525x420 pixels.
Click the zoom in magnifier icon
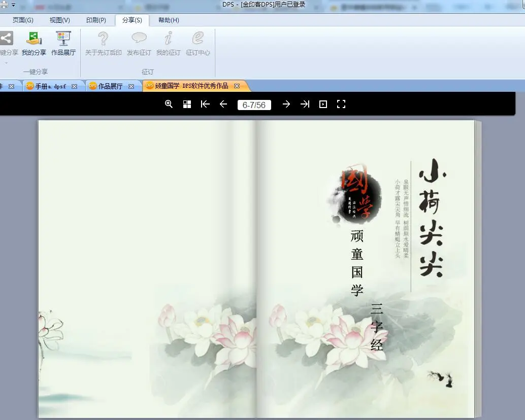pyautogui.click(x=169, y=104)
